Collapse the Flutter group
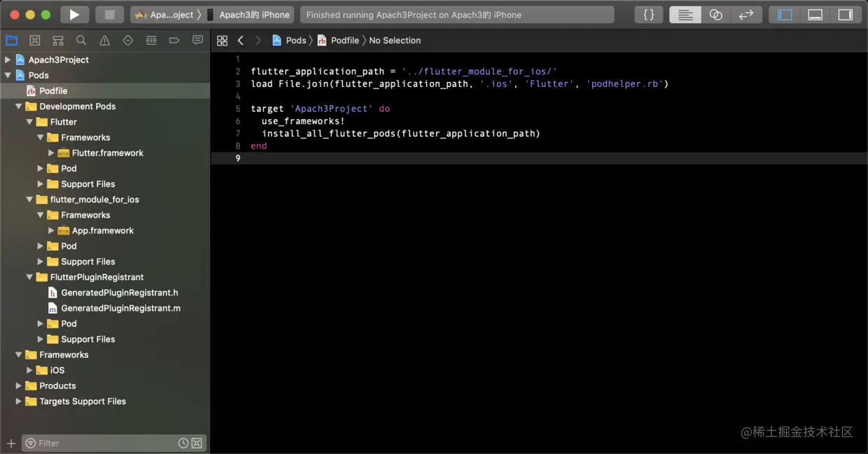This screenshot has width=868, height=454. click(x=29, y=122)
